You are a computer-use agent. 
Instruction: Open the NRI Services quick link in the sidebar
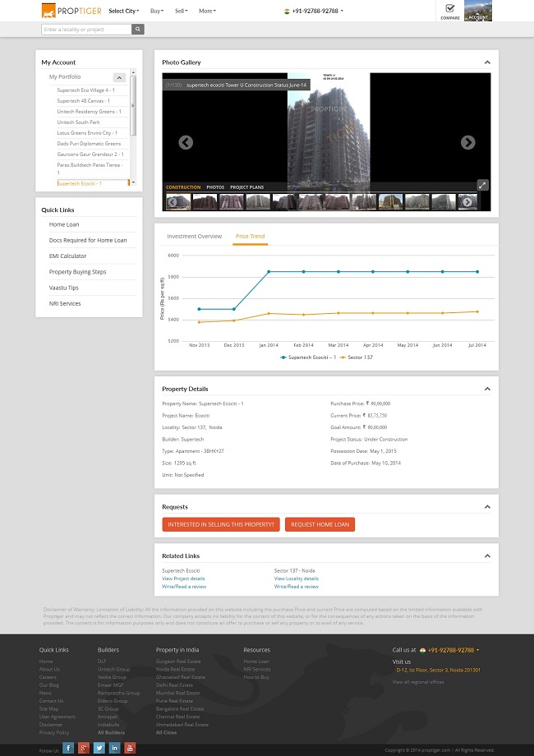[65, 304]
